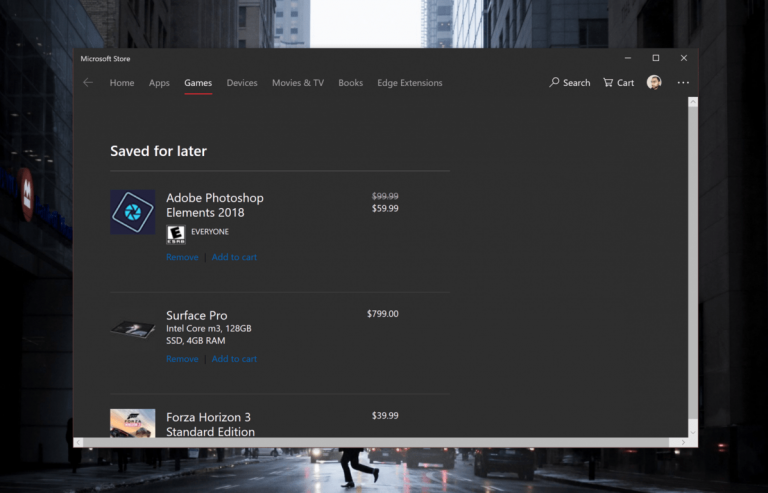Click the $59.99 sale price
Viewport: 768px width, 493px height.
pos(385,209)
